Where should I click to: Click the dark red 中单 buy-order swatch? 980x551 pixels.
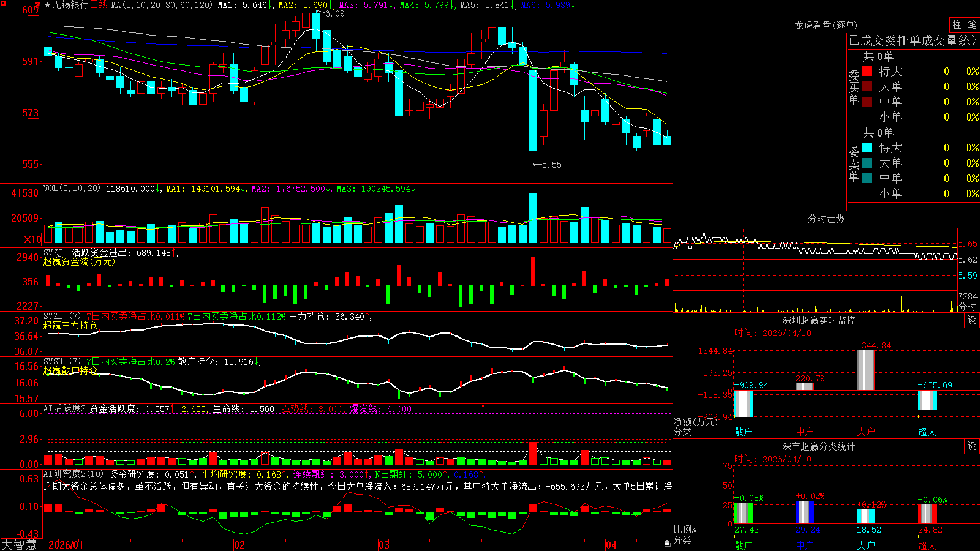867,102
